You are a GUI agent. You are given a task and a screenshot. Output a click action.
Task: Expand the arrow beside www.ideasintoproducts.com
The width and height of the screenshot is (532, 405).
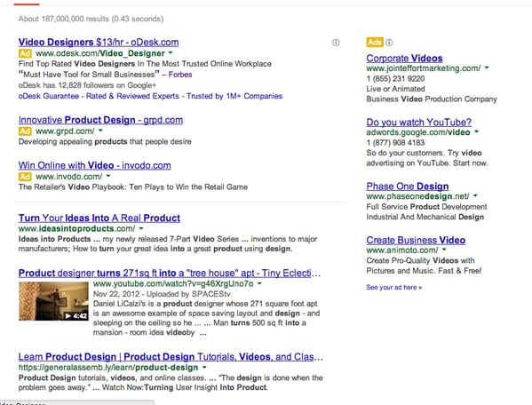coord(141,228)
